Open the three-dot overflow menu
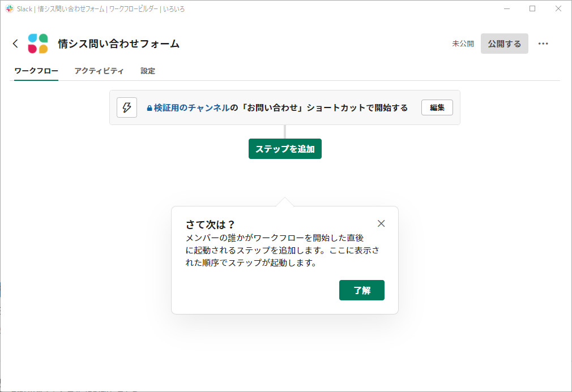Viewport: 572px width, 392px height. (x=544, y=44)
